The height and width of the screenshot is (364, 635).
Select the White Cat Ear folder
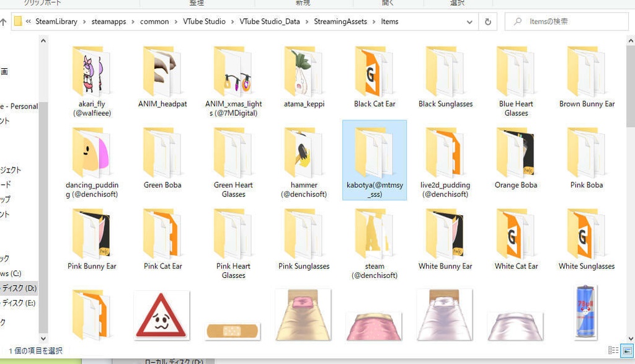516,239
